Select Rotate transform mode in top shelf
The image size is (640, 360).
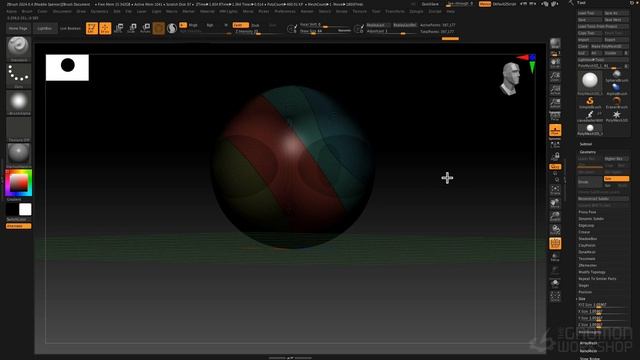click(x=146, y=28)
